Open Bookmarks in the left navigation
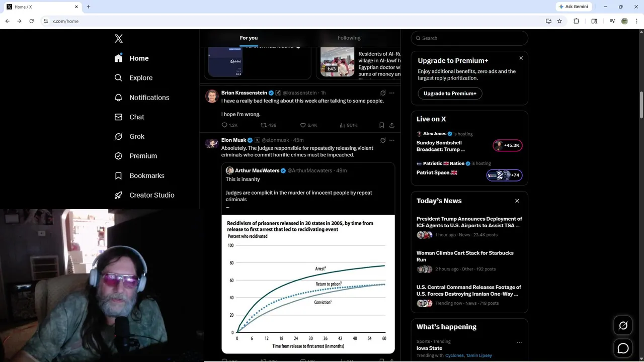The width and height of the screenshot is (644, 362). click(x=139, y=175)
